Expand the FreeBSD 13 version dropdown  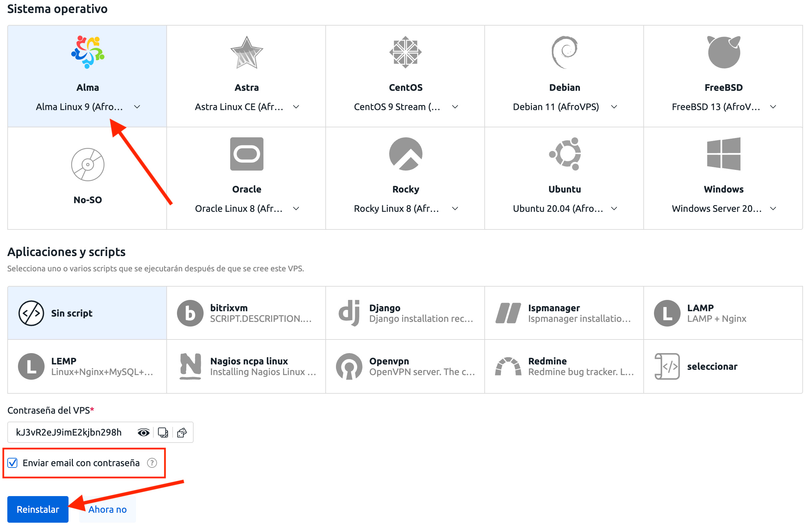(x=773, y=107)
